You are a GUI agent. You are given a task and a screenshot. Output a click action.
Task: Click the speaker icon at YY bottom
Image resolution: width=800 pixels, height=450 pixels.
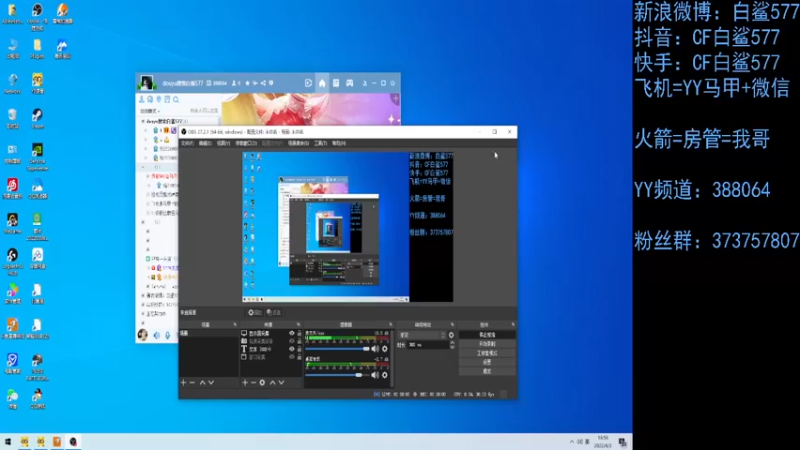(157, 335)
